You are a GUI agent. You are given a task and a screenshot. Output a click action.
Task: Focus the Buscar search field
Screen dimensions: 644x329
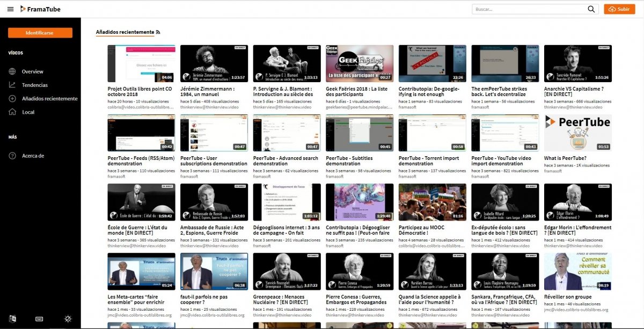pyautogui.click(x=530, y=9)
